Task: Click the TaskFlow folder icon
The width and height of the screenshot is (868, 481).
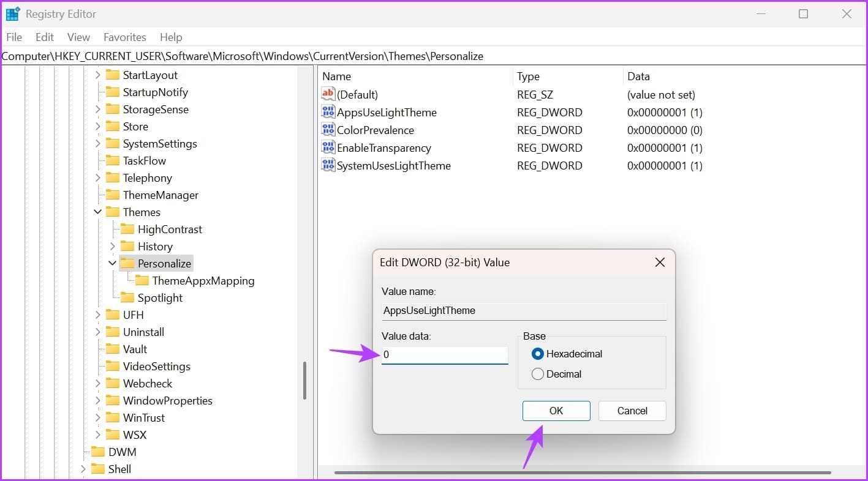Action: 113,160
